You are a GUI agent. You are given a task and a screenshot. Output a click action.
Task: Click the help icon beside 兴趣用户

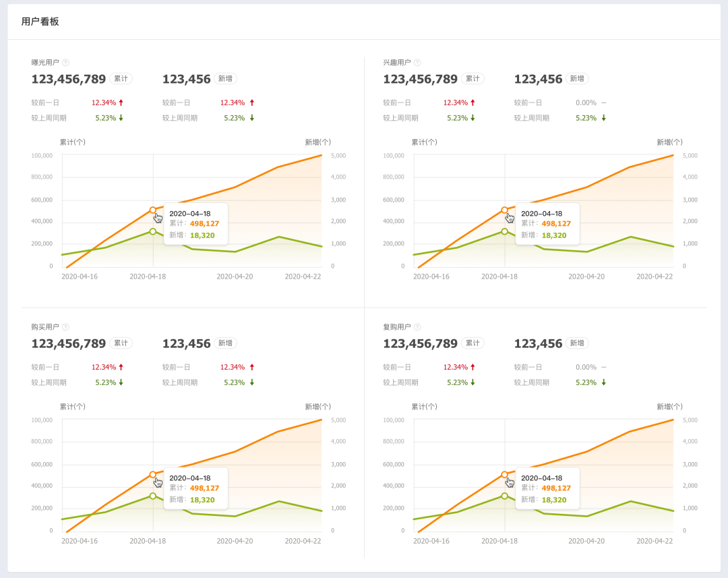417,63
